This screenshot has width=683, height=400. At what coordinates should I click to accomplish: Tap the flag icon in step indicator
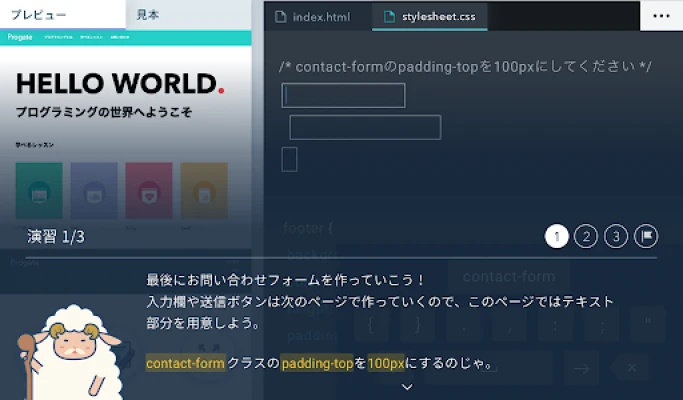[646, 236]
